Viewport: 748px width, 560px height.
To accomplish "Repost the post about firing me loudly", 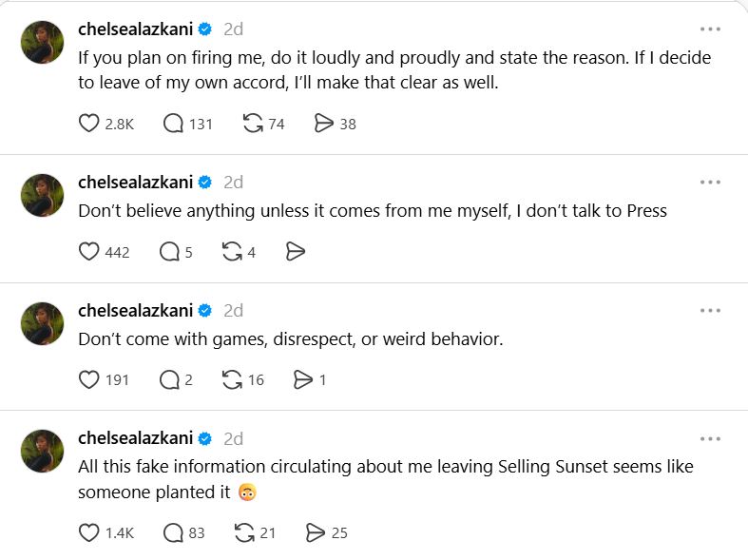I will pos(254,124).
